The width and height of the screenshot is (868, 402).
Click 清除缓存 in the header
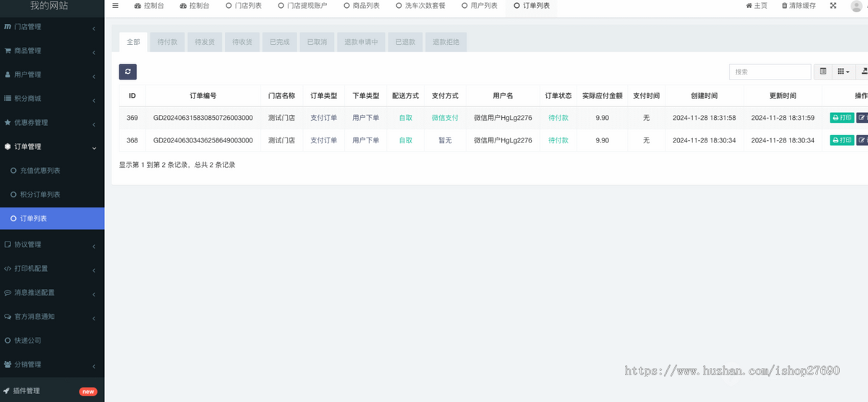[799, 6]
